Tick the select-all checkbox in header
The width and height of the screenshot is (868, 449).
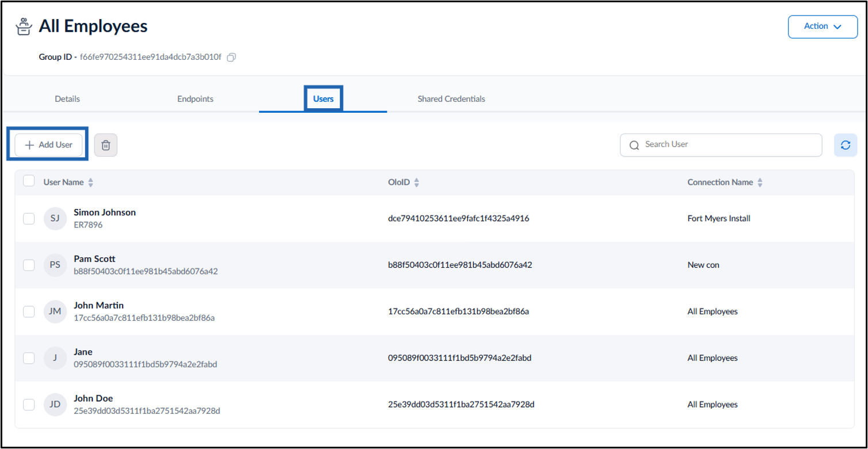click(29, 181)
